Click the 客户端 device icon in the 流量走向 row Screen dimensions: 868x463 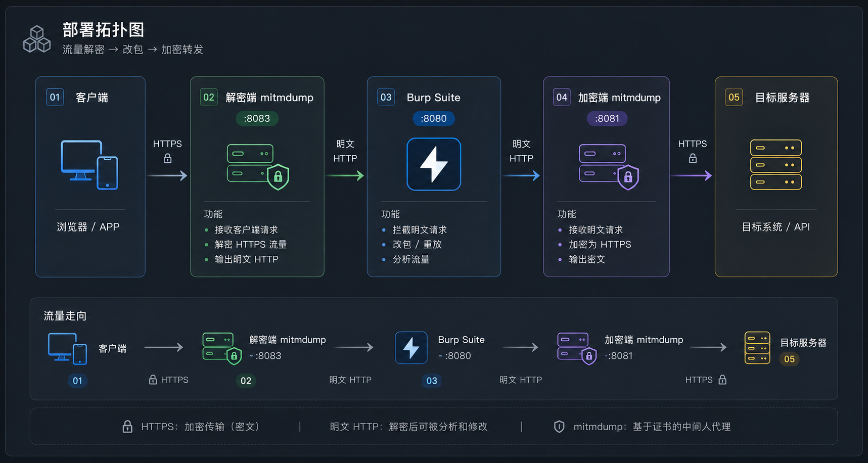(x=67, y=348)
